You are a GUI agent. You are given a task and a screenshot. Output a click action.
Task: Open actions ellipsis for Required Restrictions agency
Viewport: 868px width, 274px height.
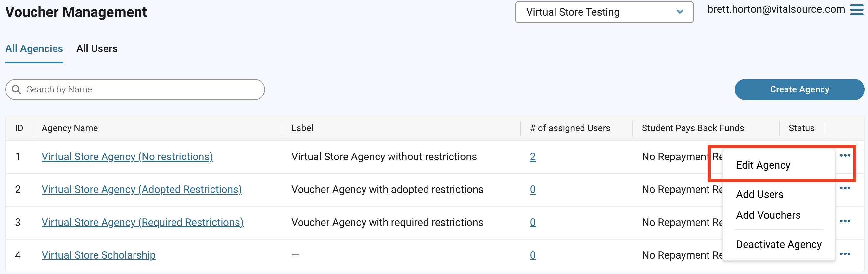pos(845,221)
